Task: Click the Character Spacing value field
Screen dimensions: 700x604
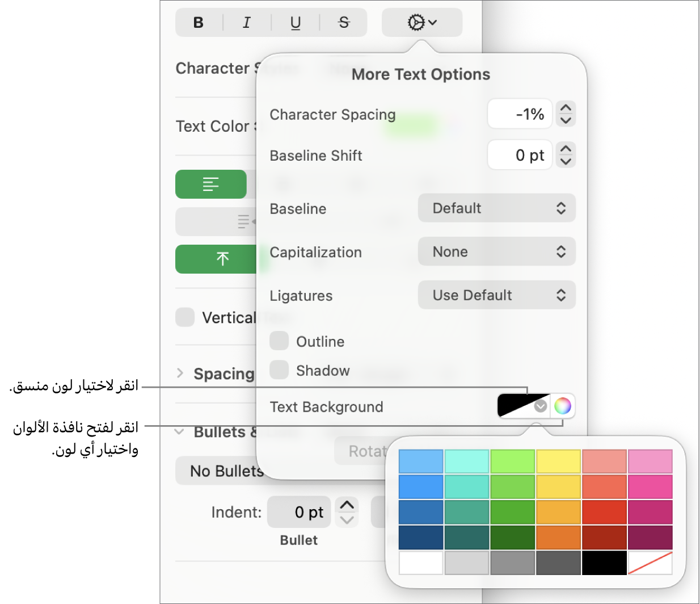Action: (520, 114)
